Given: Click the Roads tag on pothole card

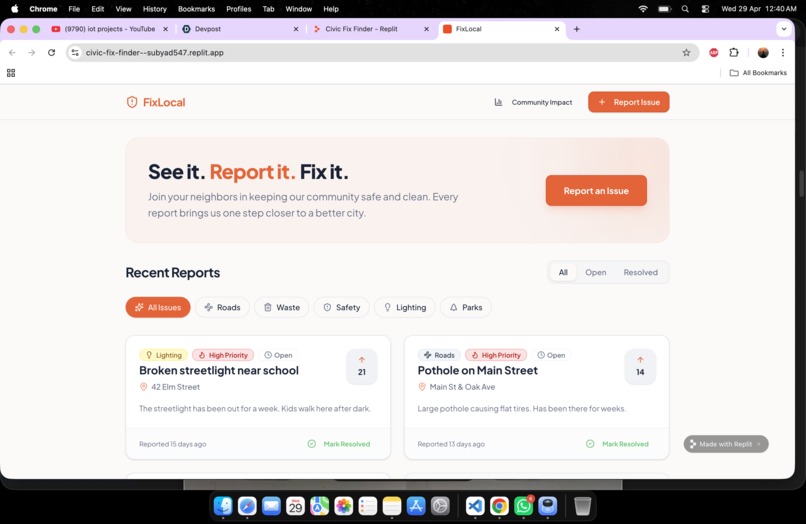Looking at the screenshot, I should (439, 355).
